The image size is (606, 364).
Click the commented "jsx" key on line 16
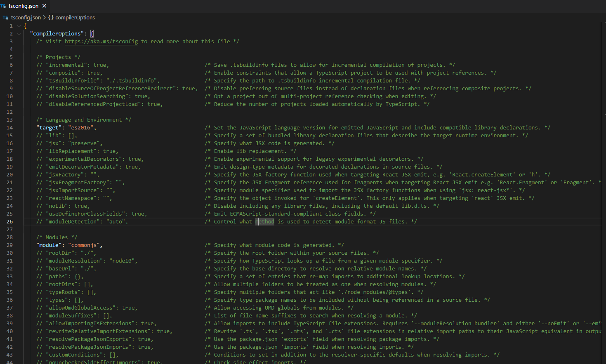[x=54, y=143]
